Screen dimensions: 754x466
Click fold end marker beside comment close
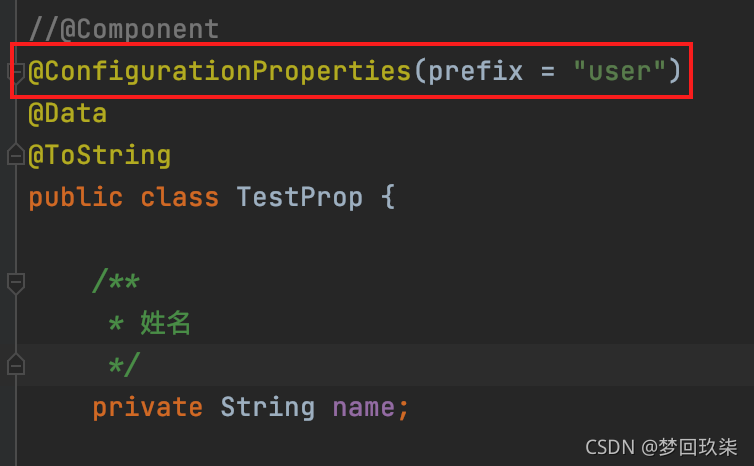pyautogui.click(x=15, y=363)
